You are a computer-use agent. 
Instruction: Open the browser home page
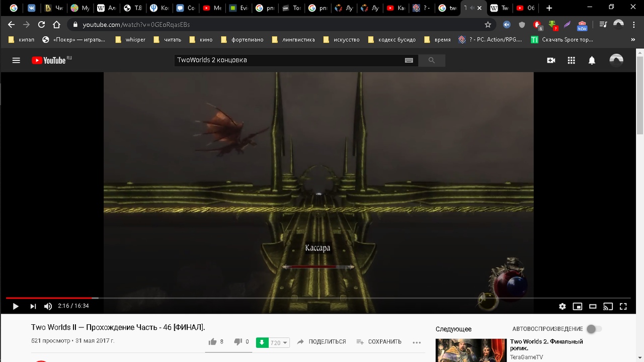click(56, 25)
